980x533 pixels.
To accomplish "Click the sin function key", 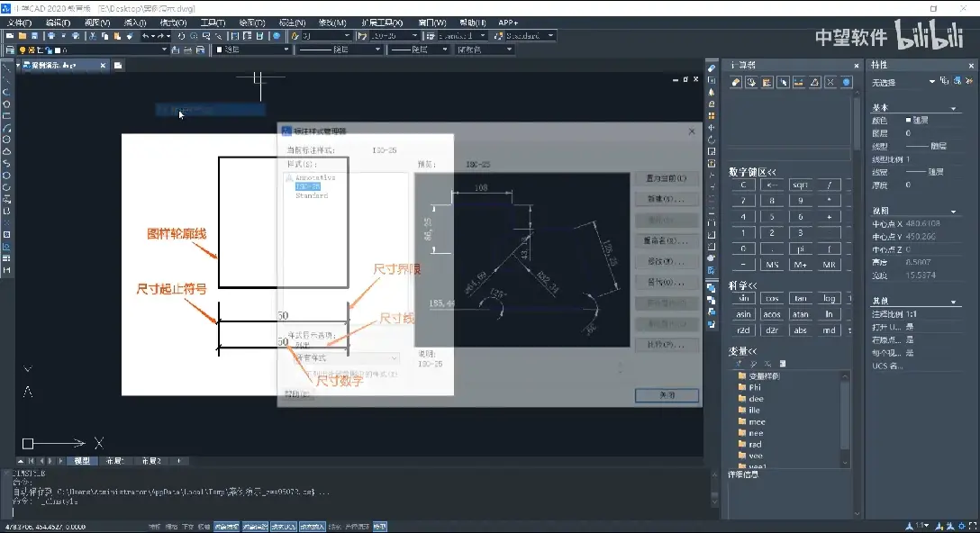I will (x=743, y=298).
